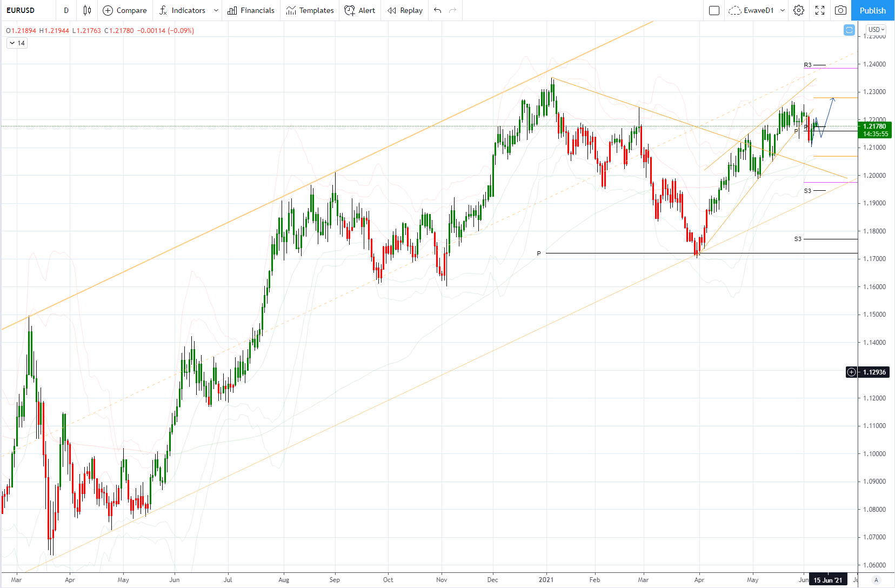895x588 pixels.
Task: Open the Financials panel
Action: coord(251,10)
